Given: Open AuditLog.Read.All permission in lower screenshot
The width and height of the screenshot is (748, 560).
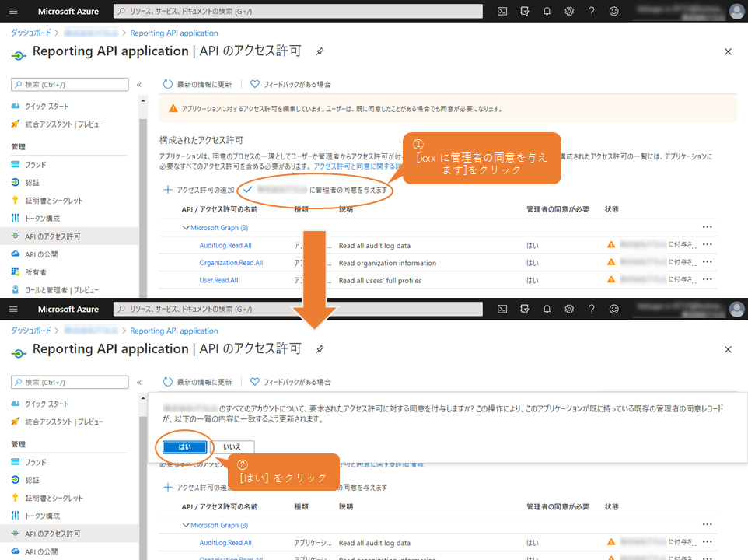Looking at the screenshot, I should tap(225, 543).
